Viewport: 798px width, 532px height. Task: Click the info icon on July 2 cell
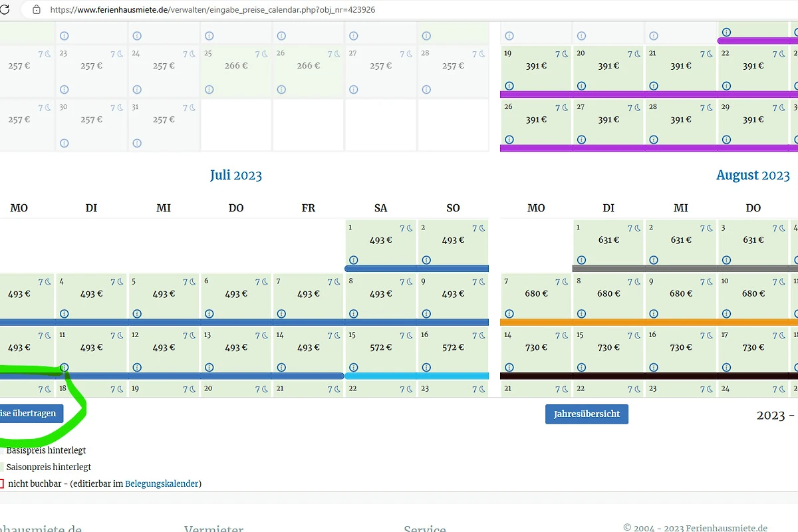coord(426,260)
